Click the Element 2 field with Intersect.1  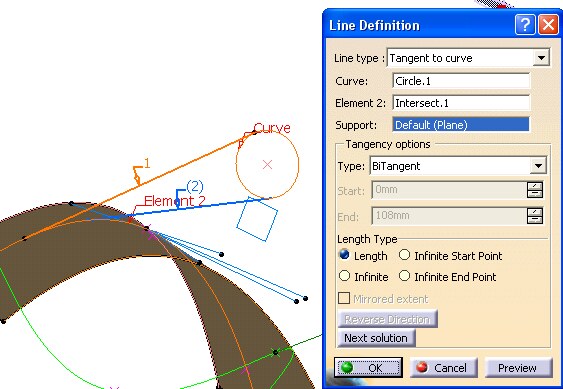point(461,103)
